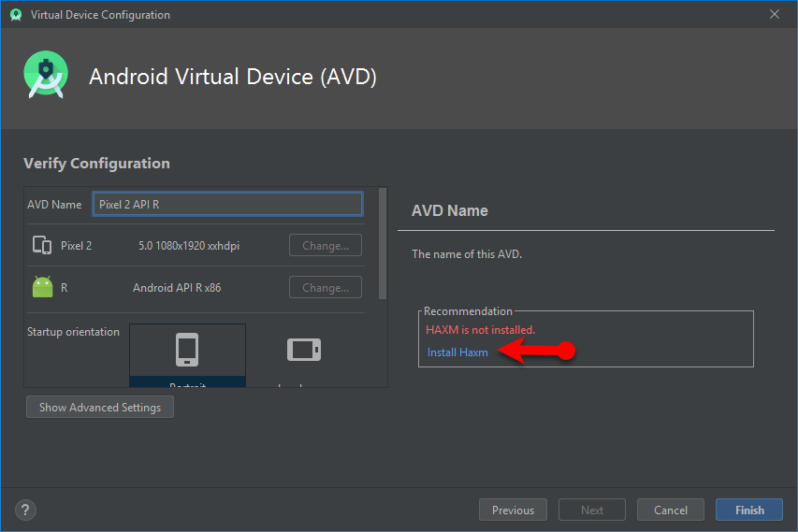Click the Android Studio icon in title bar
798x532 pixels.
click(16, 15)
